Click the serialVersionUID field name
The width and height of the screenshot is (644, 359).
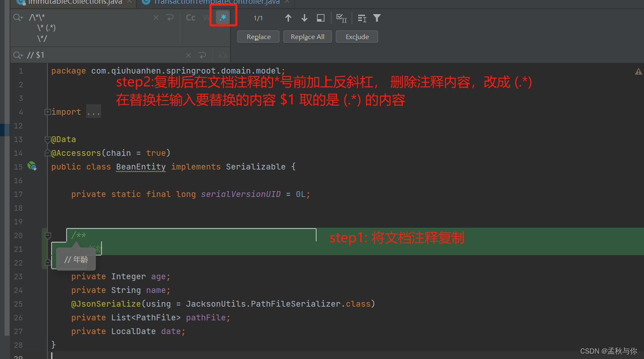241,194
